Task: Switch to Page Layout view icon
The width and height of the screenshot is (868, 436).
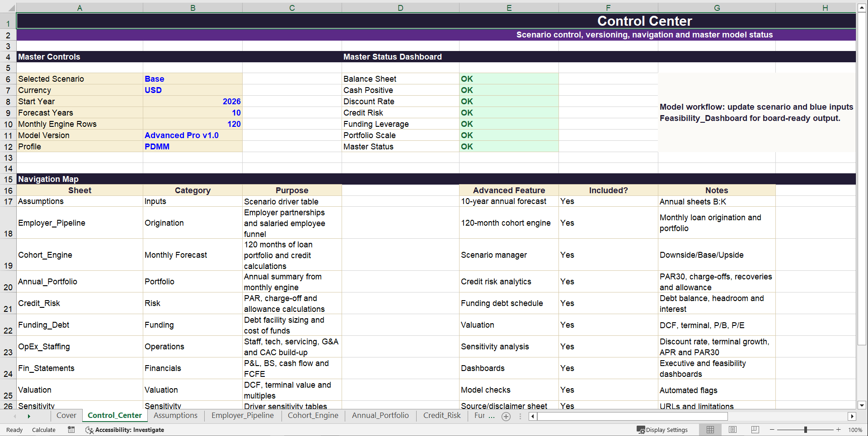Action: [733, 430]
